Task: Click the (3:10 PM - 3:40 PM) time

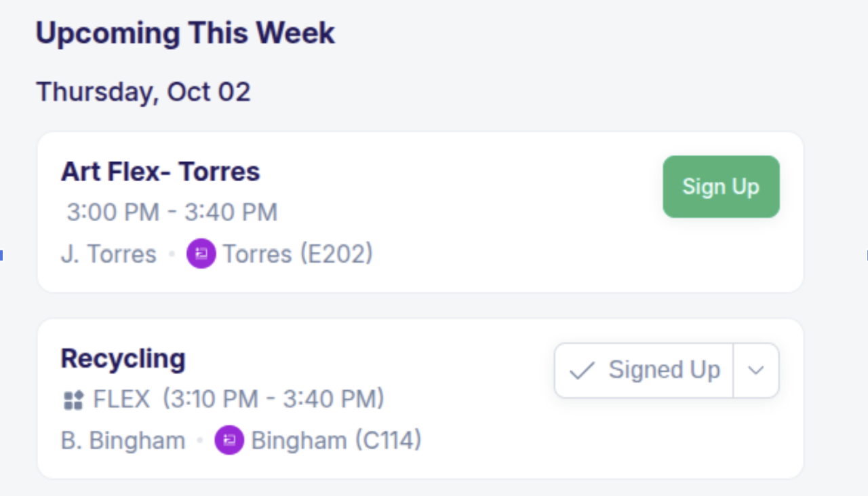Action: tap(273, 399)
